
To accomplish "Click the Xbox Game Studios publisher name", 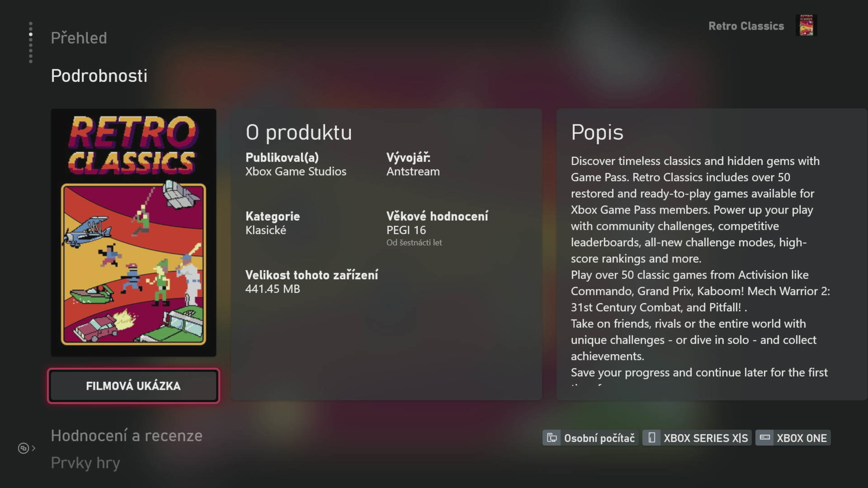I will (296, 171).
